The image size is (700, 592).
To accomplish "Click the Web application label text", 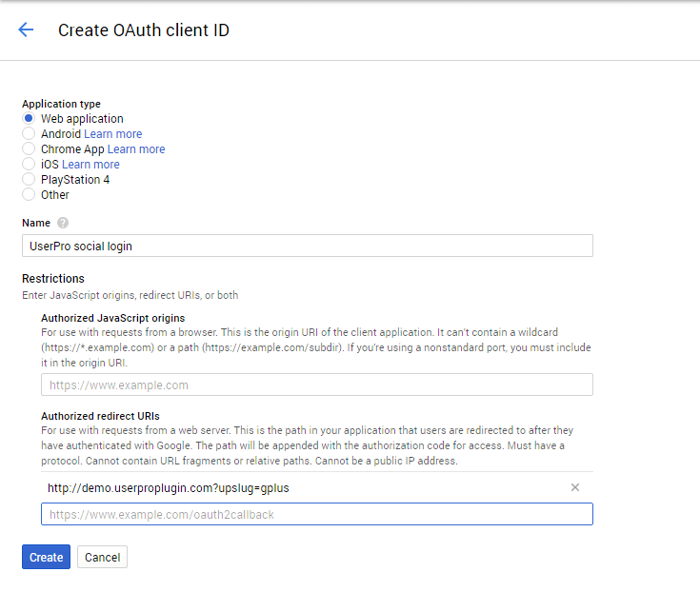I will point(82,119).
